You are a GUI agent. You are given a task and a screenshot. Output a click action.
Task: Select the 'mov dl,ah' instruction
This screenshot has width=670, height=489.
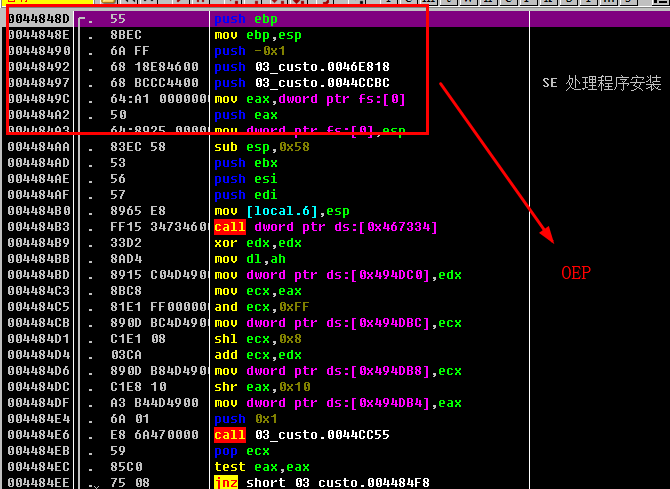coord(250,259)
